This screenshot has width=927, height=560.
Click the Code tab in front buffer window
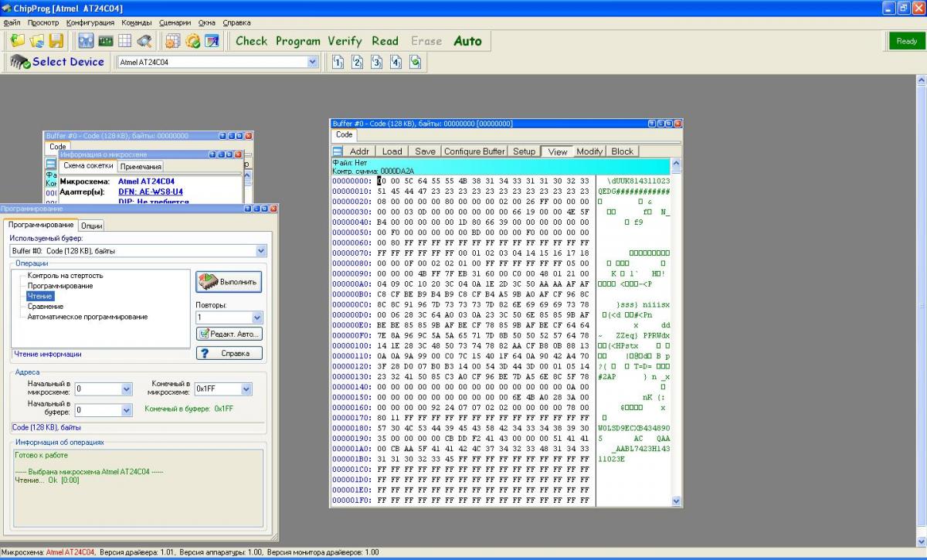(x=344, y=134)
